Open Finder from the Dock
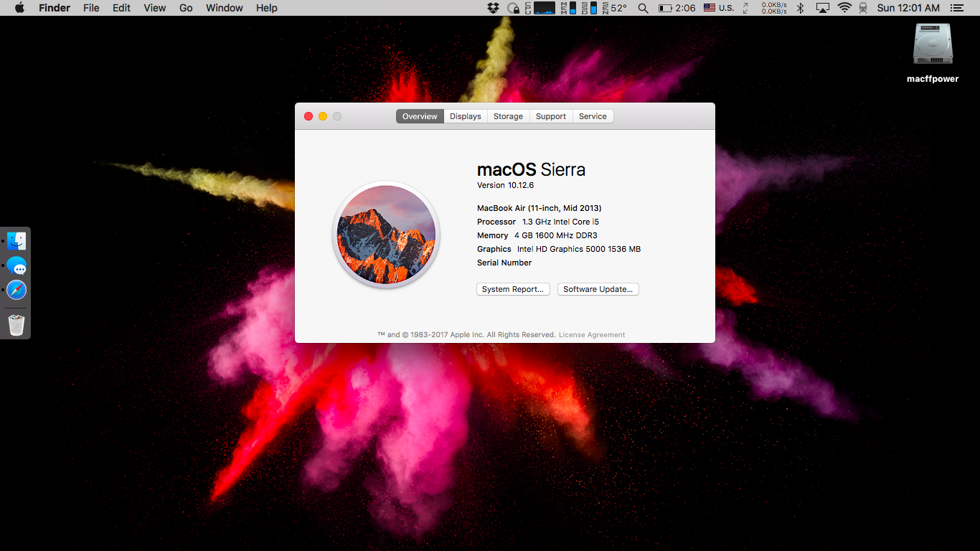 (x=17, y=241)
